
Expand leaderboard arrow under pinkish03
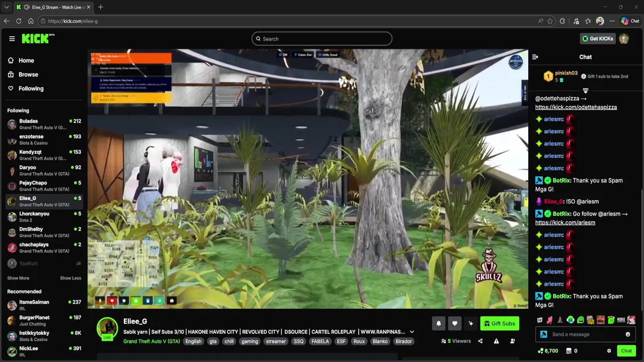click(x=585, y=90)
